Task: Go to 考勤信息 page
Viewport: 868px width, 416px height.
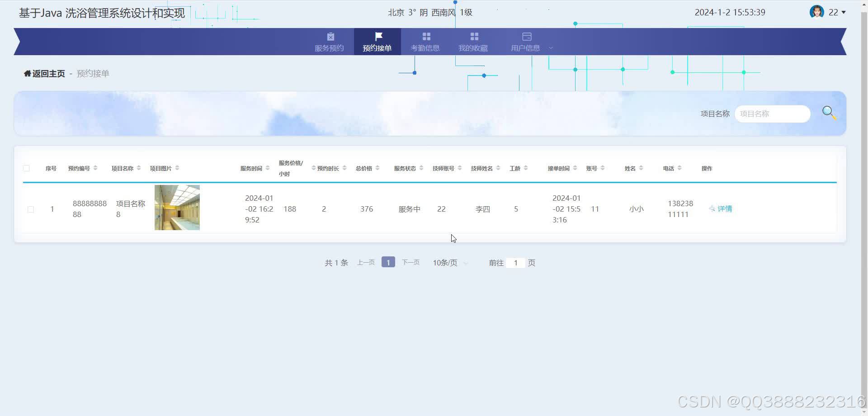Action: (x=425, y=42)
